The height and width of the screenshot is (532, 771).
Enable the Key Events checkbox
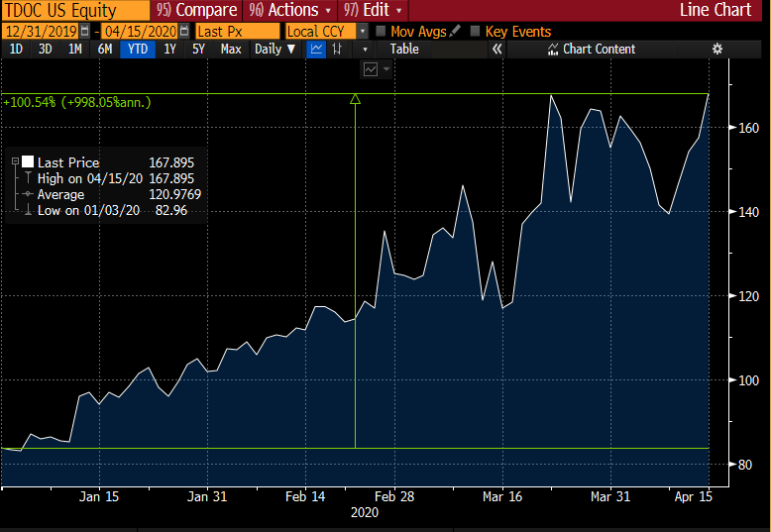[476, 32]
